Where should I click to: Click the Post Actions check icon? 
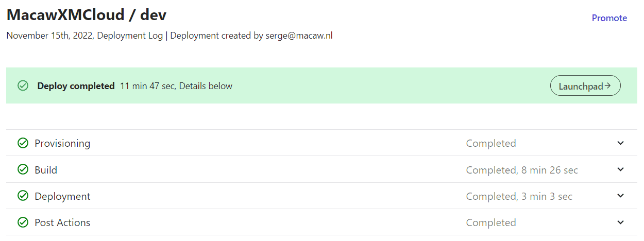(x=23, y=222)
